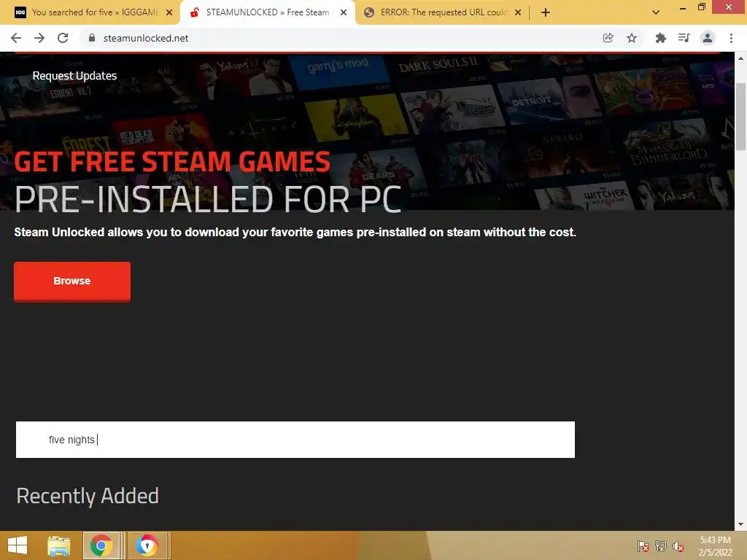Click the address bar URL steamunlocked.net
This screenshot has height=560, width=747.
146,38
